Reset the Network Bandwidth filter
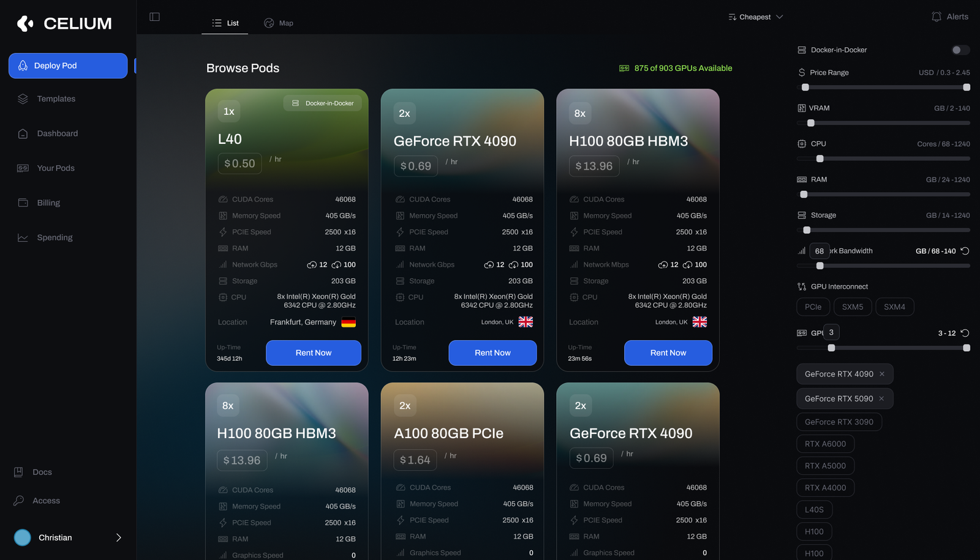Image resolution: width=980 pixels, height=560 pixels. [x=965, y=251]
